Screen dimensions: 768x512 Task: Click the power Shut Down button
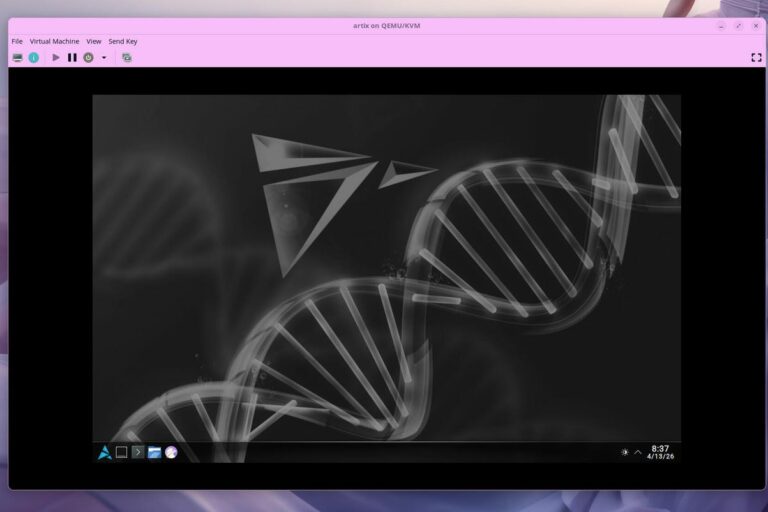88,58
